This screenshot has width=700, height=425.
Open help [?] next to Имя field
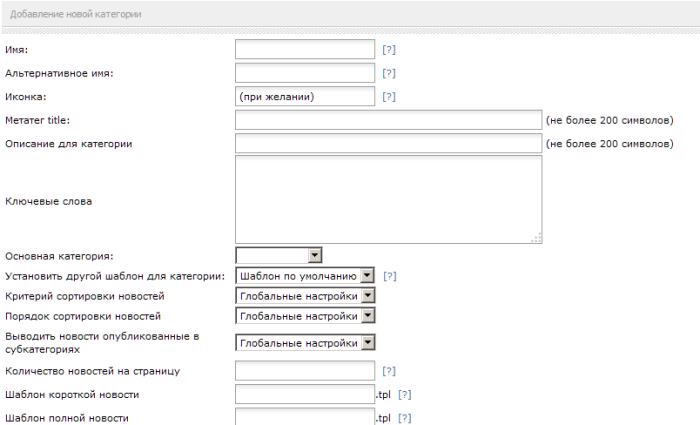[389, 50]
